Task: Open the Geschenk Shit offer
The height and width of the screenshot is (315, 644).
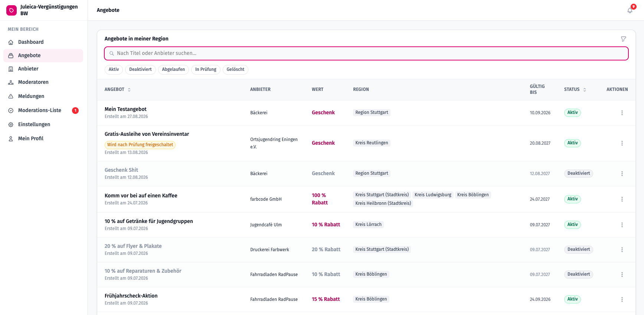Action: [121, 170]
